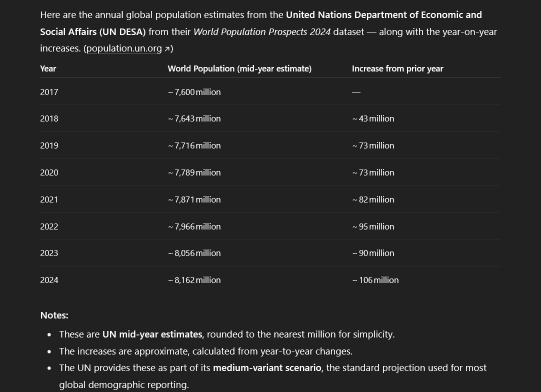
Task: Select the medium-variant scenario bold text
Action: [267, 367]
